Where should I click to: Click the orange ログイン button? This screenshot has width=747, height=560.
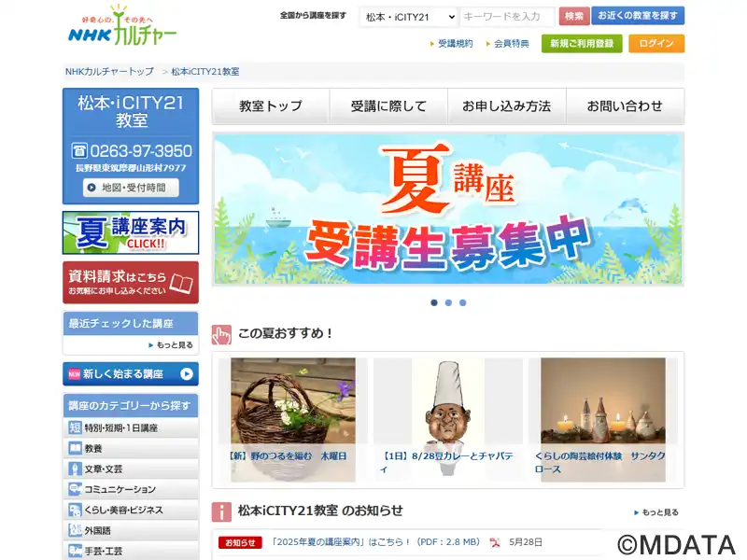(656, 43)
